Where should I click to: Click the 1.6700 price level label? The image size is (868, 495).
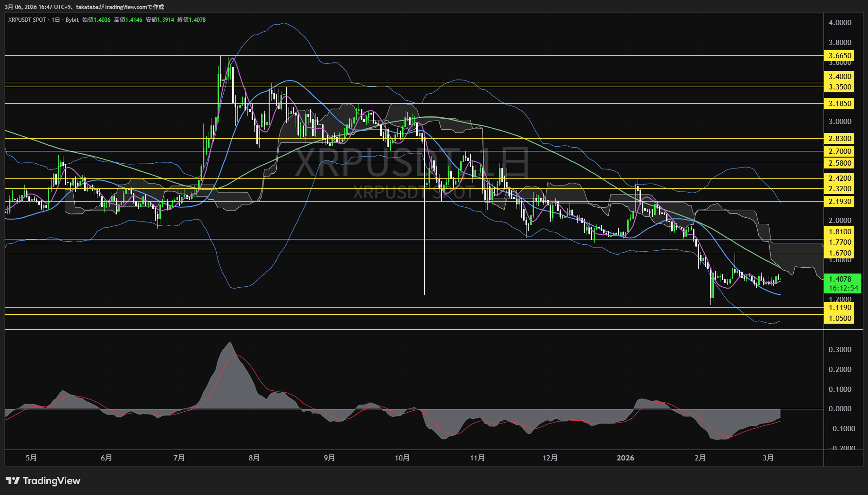coord(839,253)
